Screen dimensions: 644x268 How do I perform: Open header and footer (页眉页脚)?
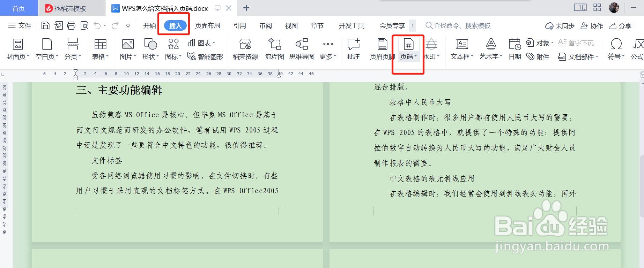pyautogui.click(x=382, y=49)
